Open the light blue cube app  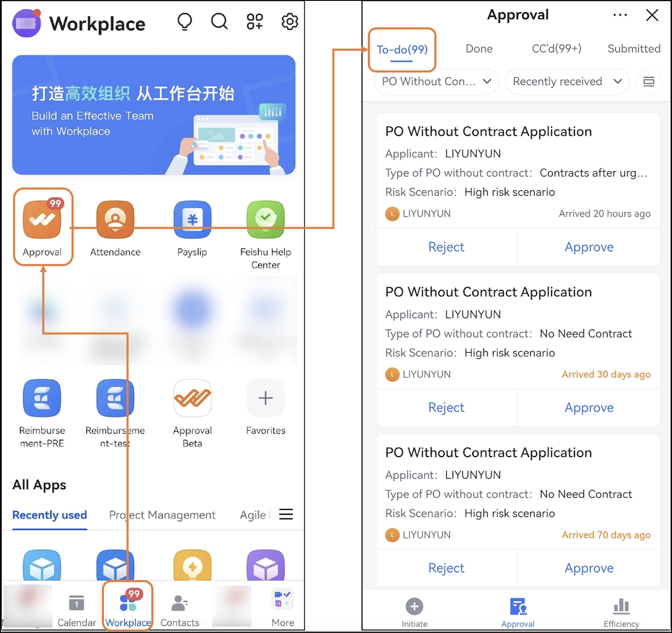[x=42, y=565]
